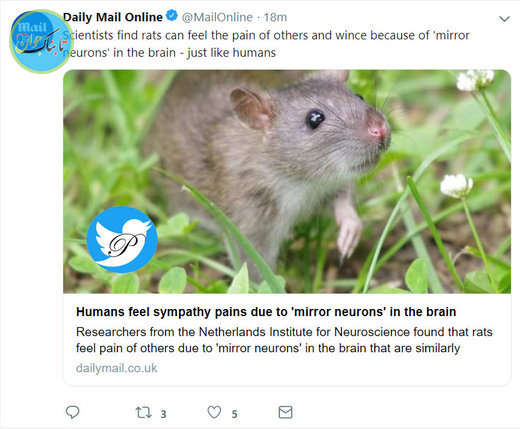Expand the tweet options chevron menu
Image resolution: width=520 pixels, height=429 pixels.
pyautogui.click(x=504, y=19)
